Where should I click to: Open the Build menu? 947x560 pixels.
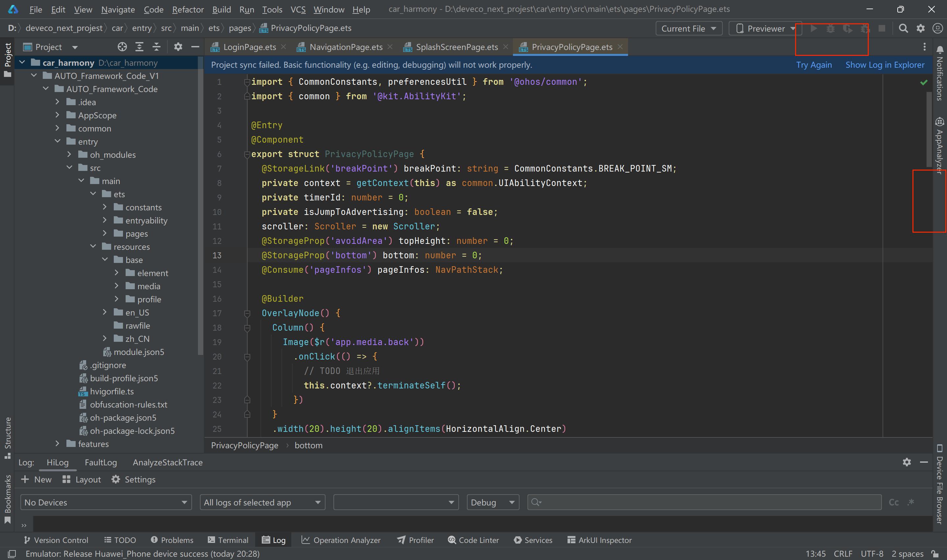(221, 10)
